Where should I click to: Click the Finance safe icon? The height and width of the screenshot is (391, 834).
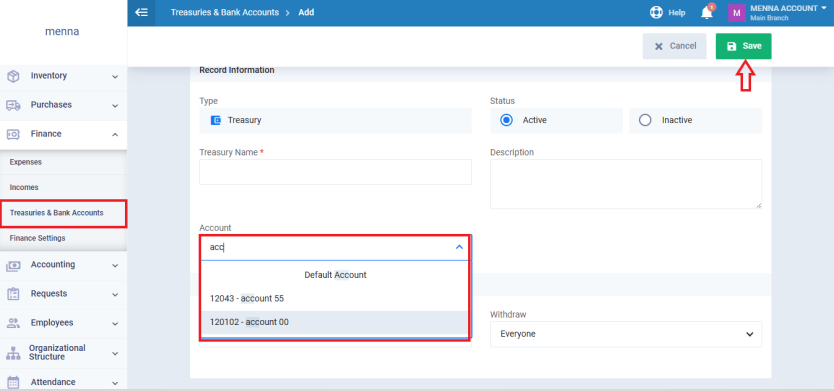pos(13,134)
